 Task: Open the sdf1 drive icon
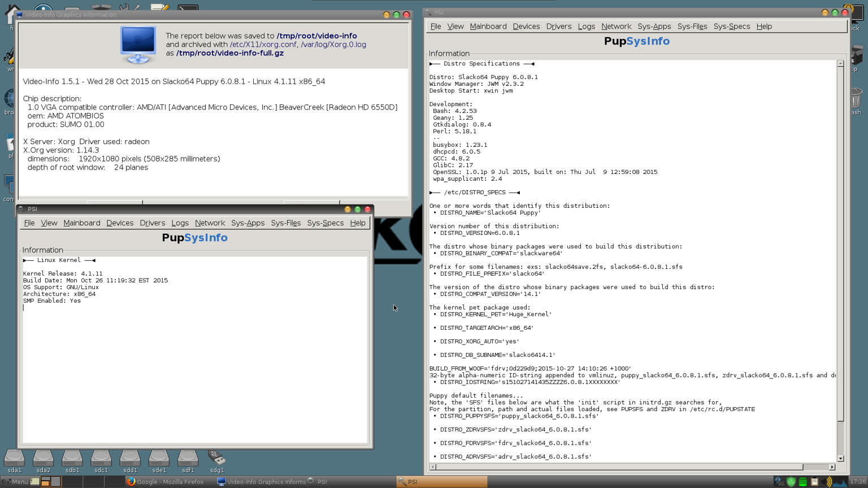(x=188, y=457)
